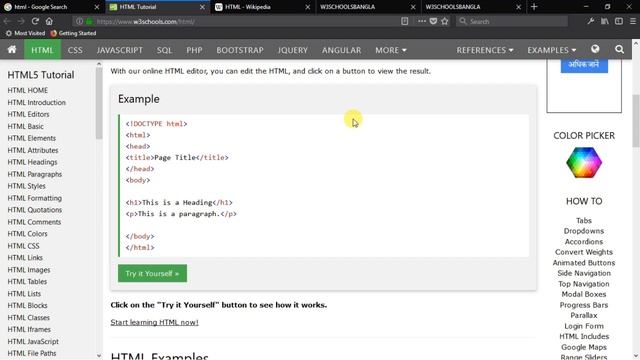Show sidebars icon in toolbar

pyautogui.click(x=619, y=21)
